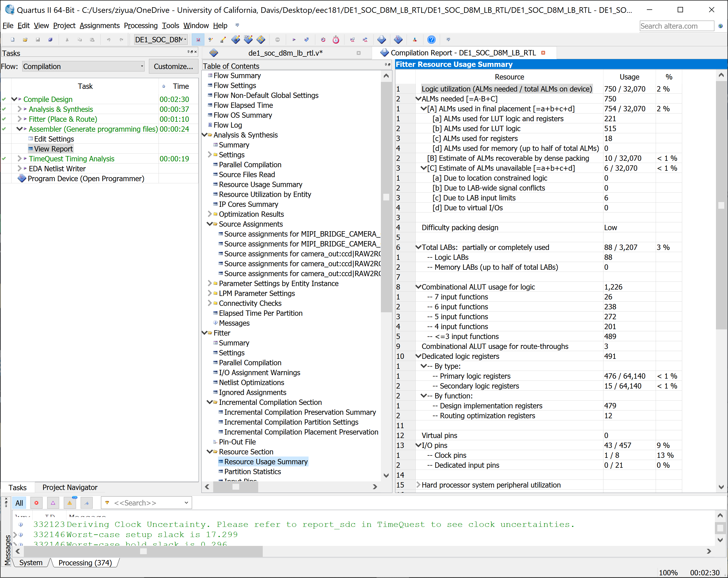
Task: Click the Stop Processing toolbar icon
Action: point(277,40)
